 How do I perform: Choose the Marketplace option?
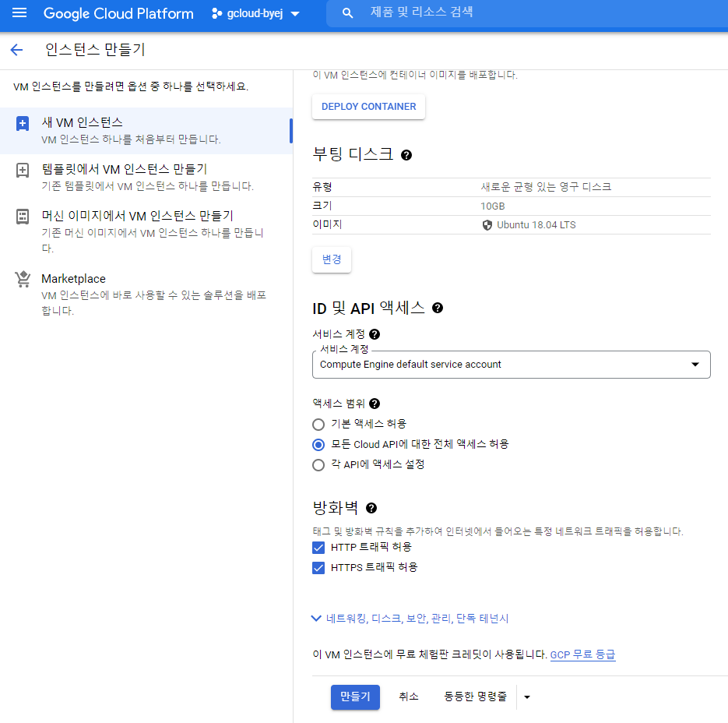click(146, 294)
